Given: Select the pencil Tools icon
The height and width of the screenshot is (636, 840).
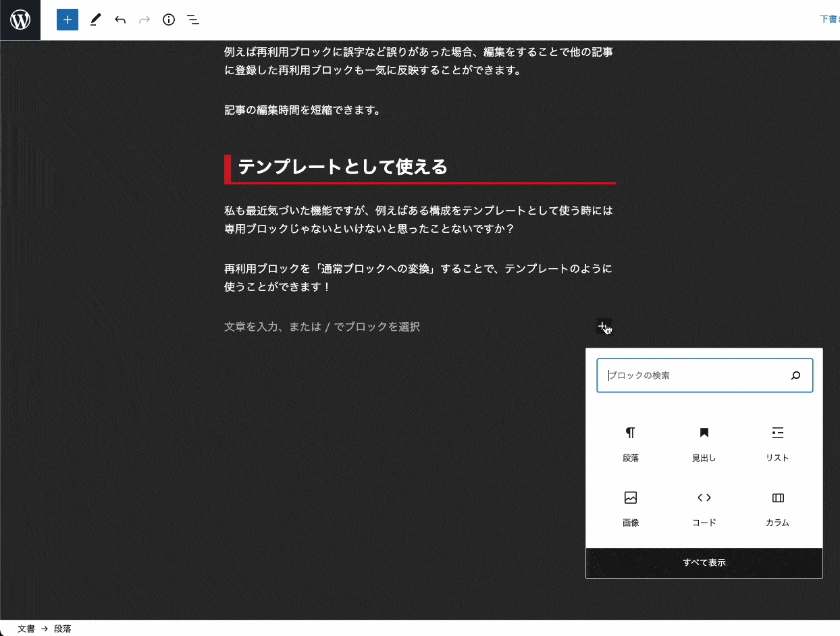Looking at the screenshot, I should pos(95,20).
